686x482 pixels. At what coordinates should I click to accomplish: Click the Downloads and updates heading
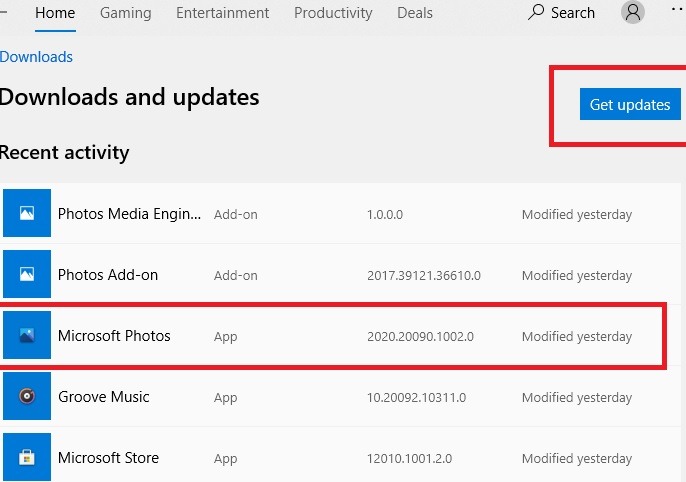(130, 97)
